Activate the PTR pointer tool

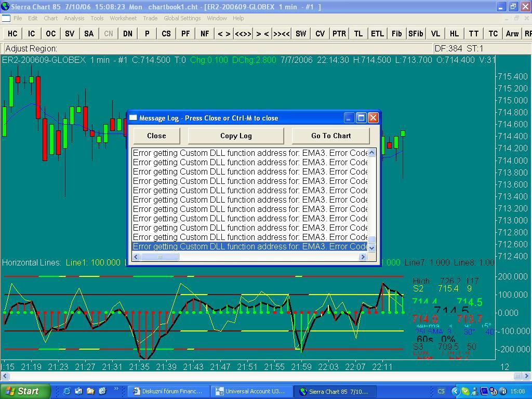click(339, 33)
